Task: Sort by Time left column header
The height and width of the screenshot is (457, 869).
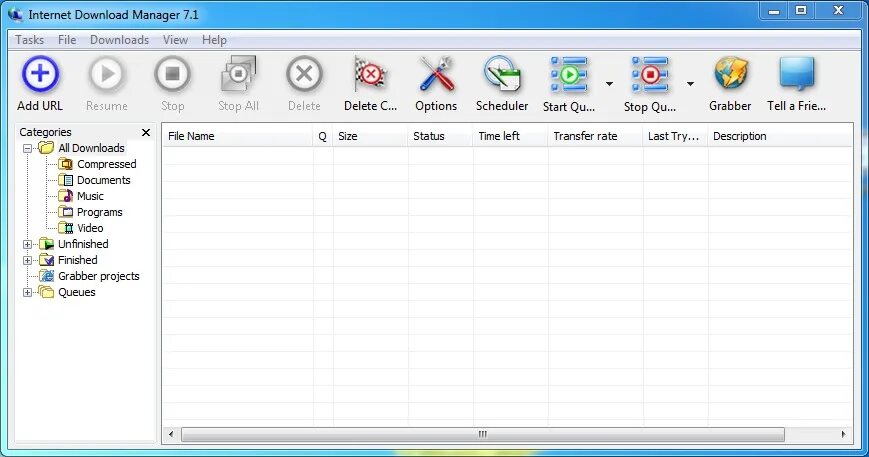Action: click(x=510, y=136)
